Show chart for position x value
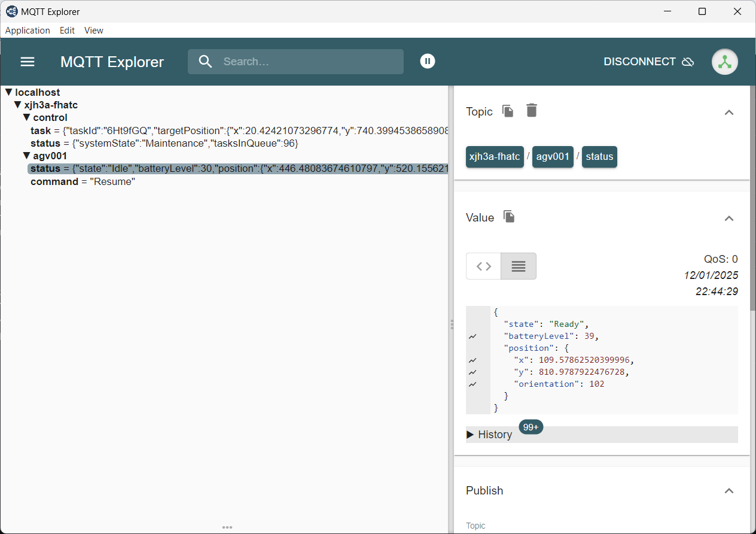This screenshot has width=756, height=534. click(473, 360)
